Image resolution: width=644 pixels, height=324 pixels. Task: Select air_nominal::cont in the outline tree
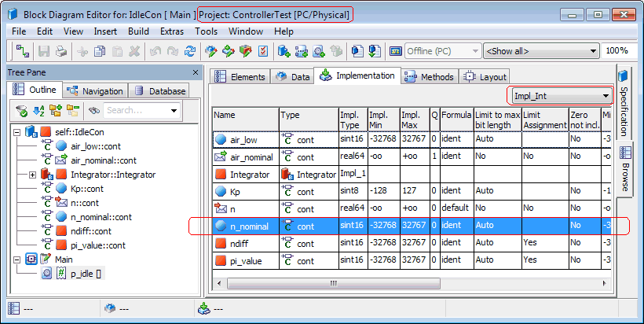[104, 160]
